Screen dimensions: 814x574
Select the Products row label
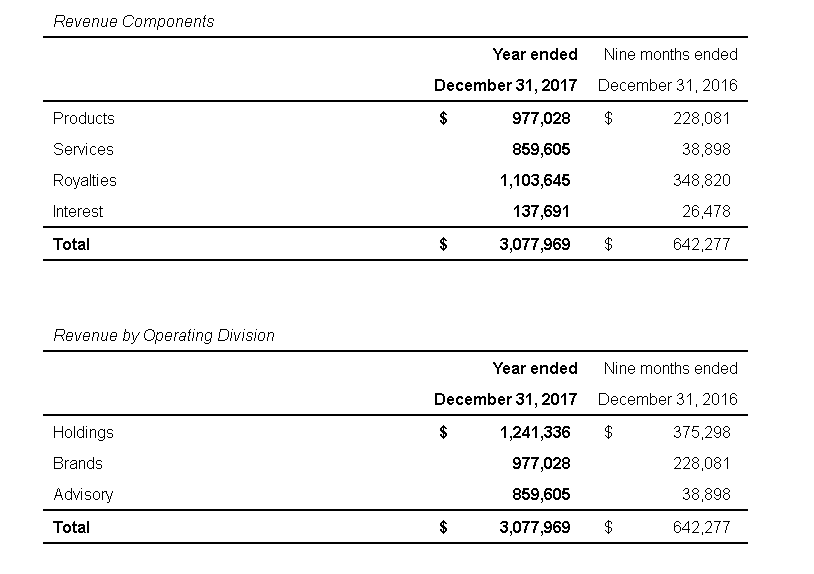[x=84, y=118]
